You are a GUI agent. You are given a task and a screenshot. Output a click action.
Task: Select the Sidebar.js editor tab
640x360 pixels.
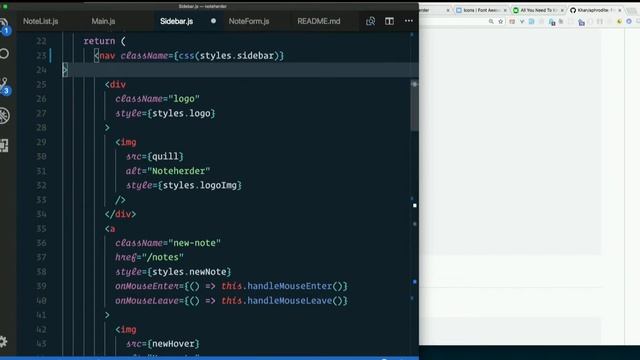pyautogui.click(x=176, y=21)
